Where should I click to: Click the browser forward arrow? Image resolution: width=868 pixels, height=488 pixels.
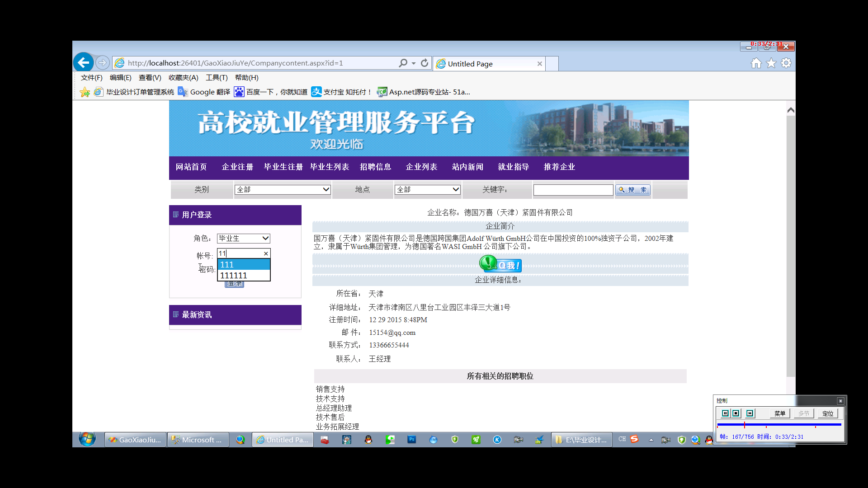point(103,62)
